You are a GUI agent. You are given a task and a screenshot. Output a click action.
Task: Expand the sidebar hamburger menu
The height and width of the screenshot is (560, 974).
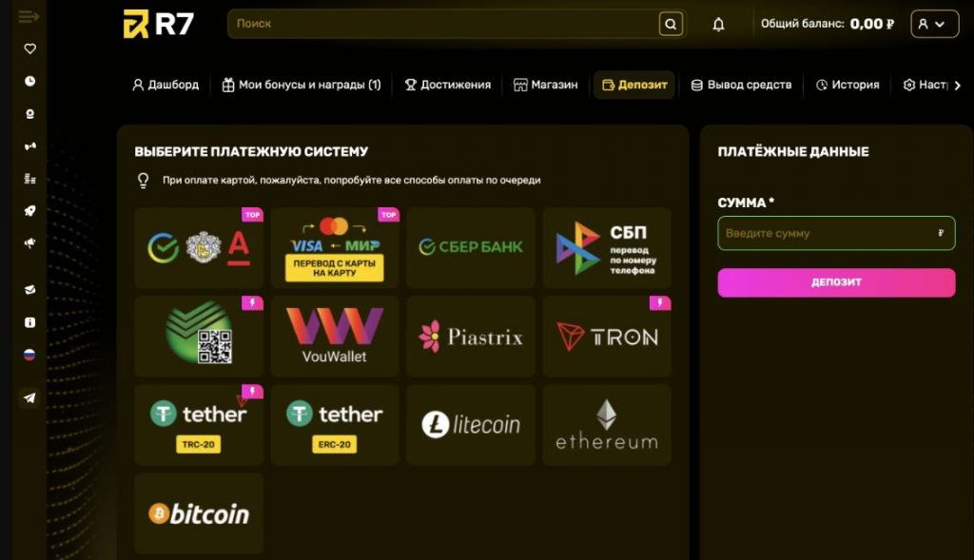click(29, 17)
